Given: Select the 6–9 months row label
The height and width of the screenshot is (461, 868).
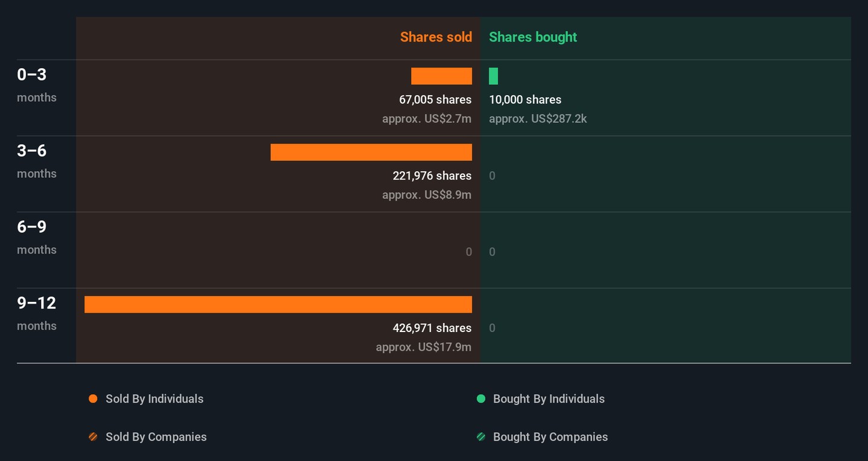Looking at the screenshot, I should 32,227.
